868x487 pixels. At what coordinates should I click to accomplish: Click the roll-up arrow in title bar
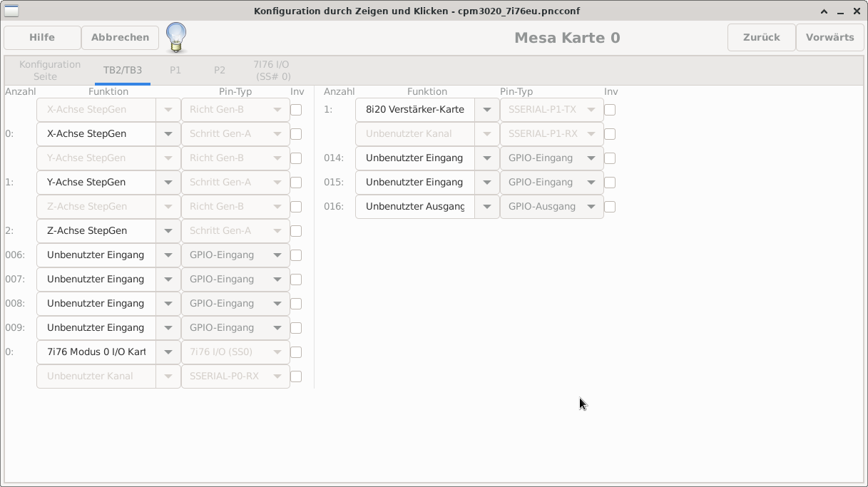click(x=824, y=11)
